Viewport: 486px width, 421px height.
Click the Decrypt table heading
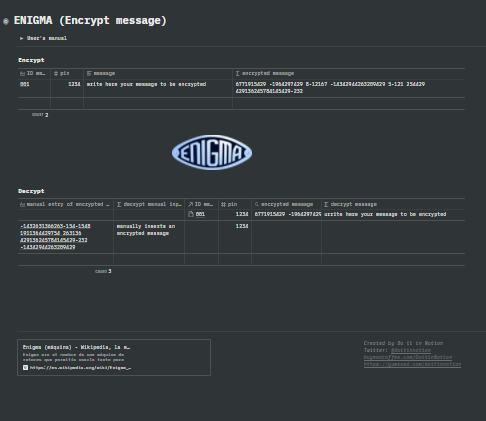click(31, 191)
